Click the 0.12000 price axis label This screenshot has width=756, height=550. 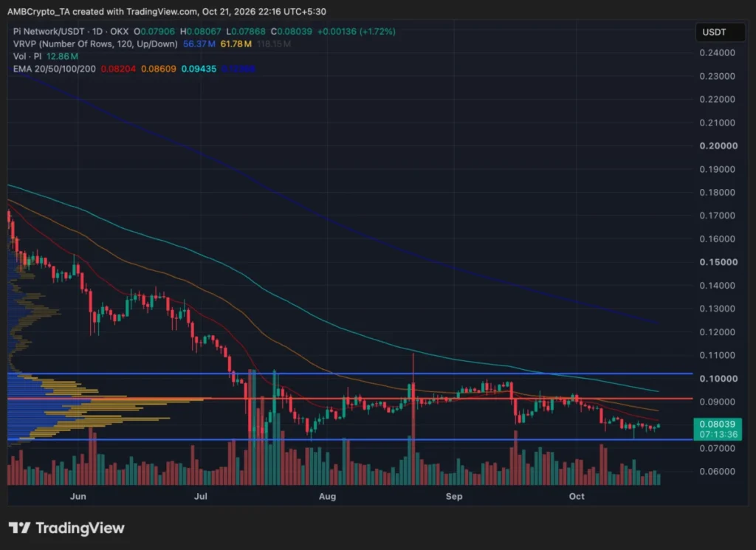(718, 332)
